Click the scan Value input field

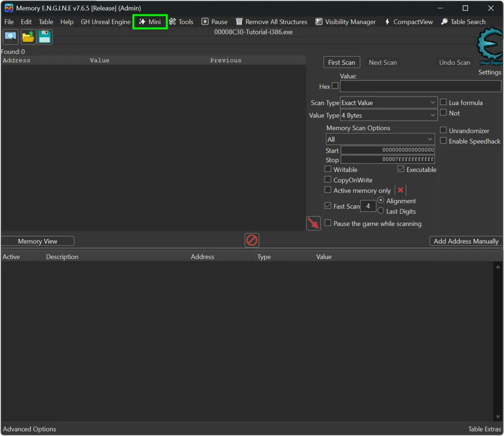coord(420,86)
